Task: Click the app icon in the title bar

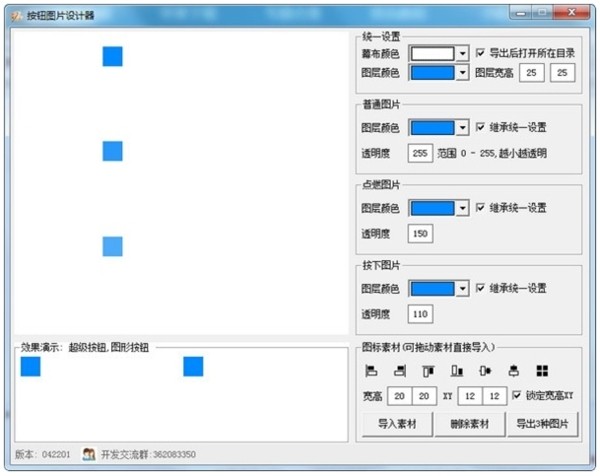Action: pos(16,16)
